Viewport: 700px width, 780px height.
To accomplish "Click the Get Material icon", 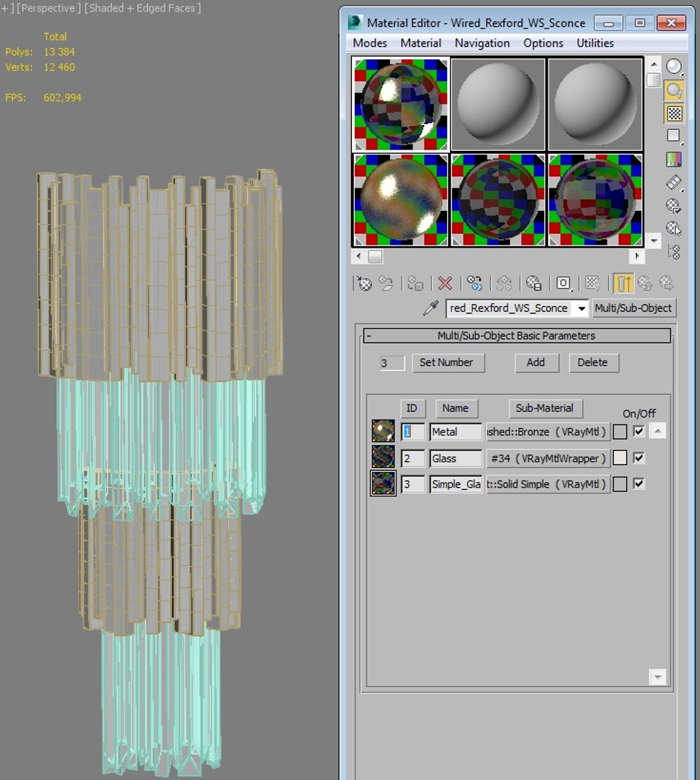I will tap(365, 284).
